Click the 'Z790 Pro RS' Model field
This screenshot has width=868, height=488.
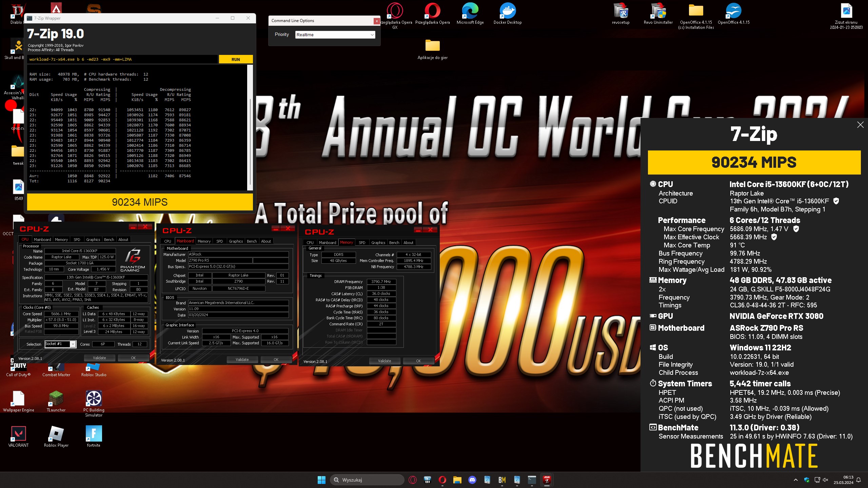click(220, 260)
